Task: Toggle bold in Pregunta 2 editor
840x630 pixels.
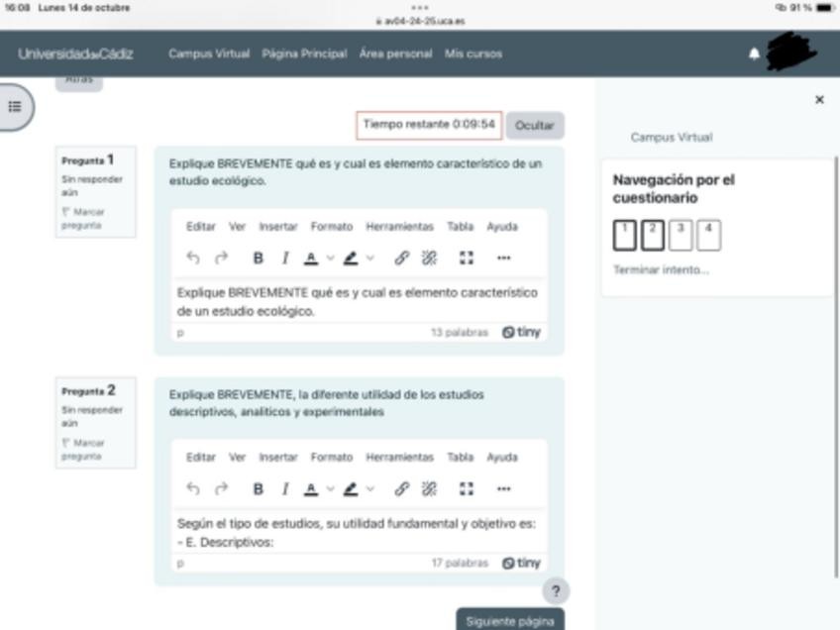Action: pyautogui.click(x=258, y=488)
